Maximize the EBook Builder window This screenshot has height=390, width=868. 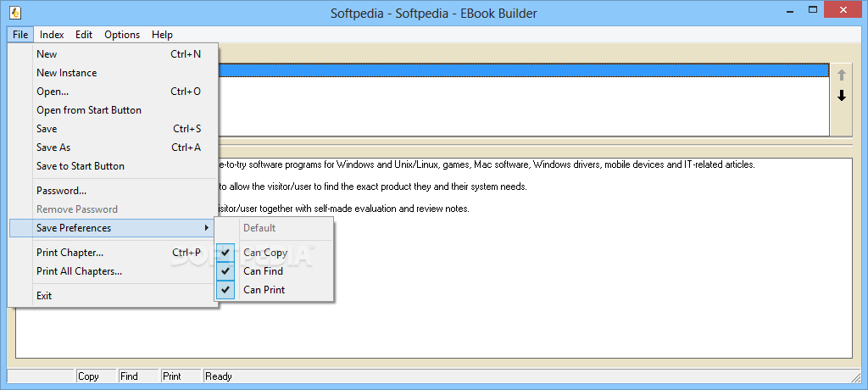click(813, 9)
